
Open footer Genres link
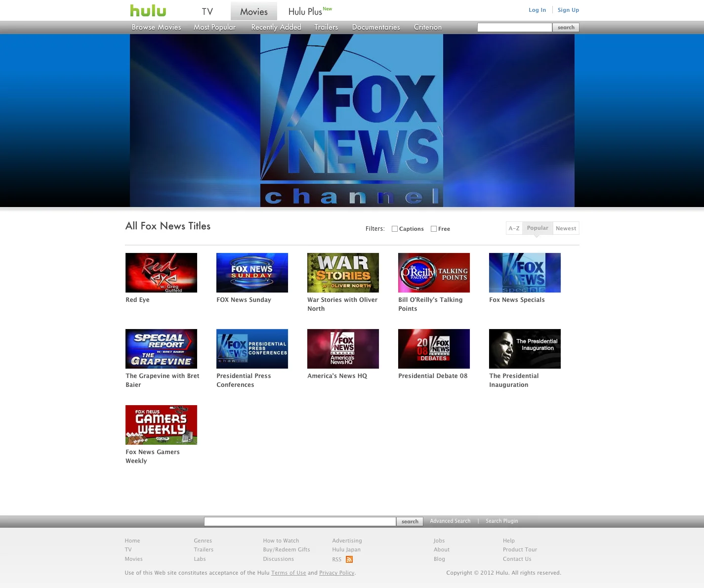point(203,541)
